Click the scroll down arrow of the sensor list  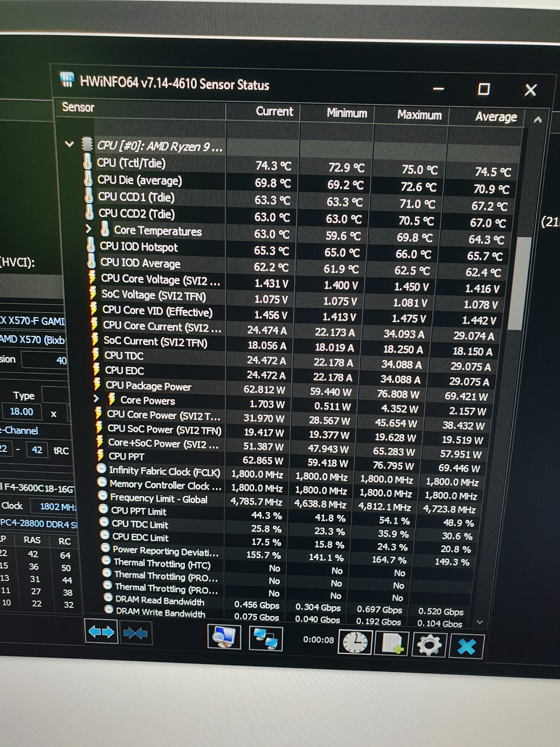pyautogui.click(x=480, y=622)
